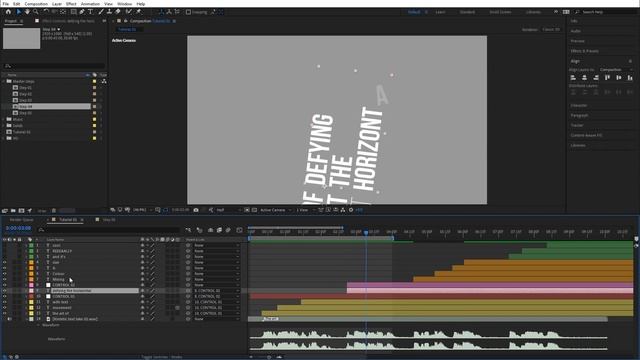The image size is (640, 360).
Task: Select the Puppet Pin tool
Action: point(139,12)
